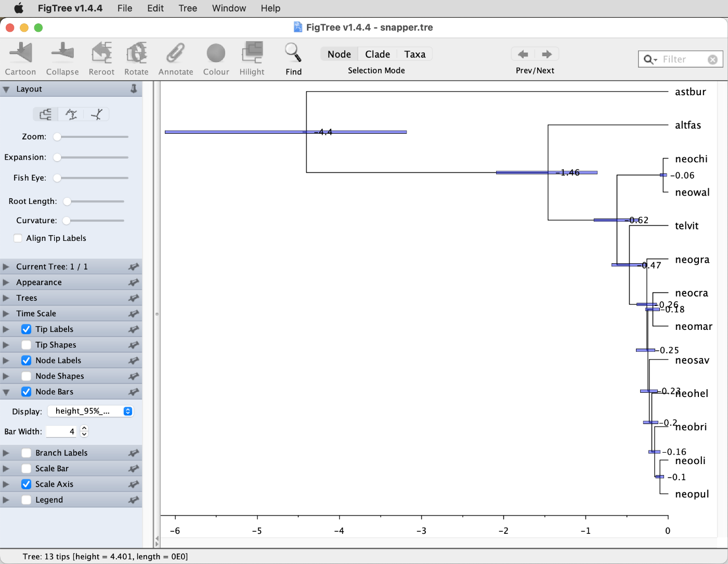Collapse the Layout panel triangle
Image resolution: width=728 pixels, height=564 pixels.
coord(6,89)
